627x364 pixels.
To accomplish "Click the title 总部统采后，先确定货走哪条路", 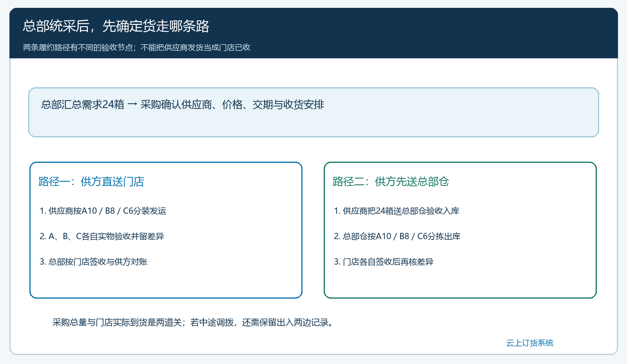I will tap(116, 26).
